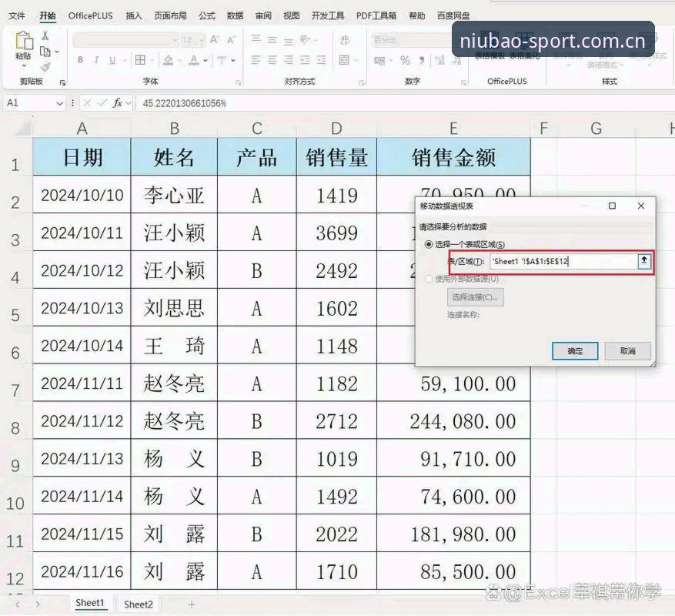Viewport: 675px width, 616px height.
Task: Click the Percent Style icon
Action: pyautogui.click(x=405, y=60)
